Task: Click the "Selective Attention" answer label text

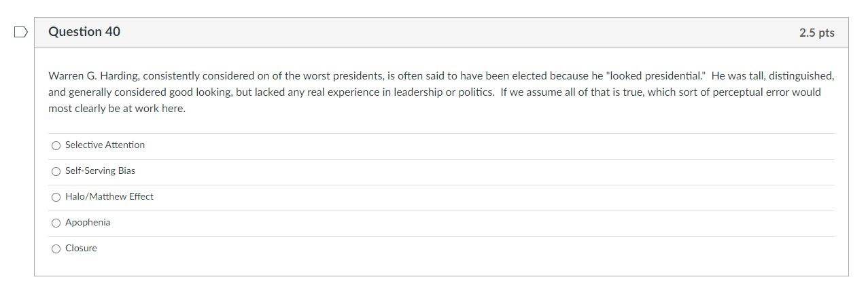Action: click(x=105, y=145)
